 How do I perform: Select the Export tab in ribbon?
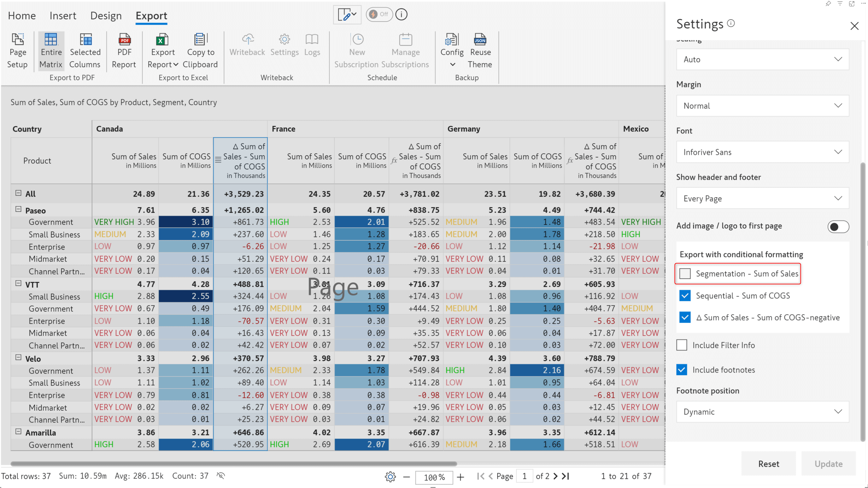[150, 15]
